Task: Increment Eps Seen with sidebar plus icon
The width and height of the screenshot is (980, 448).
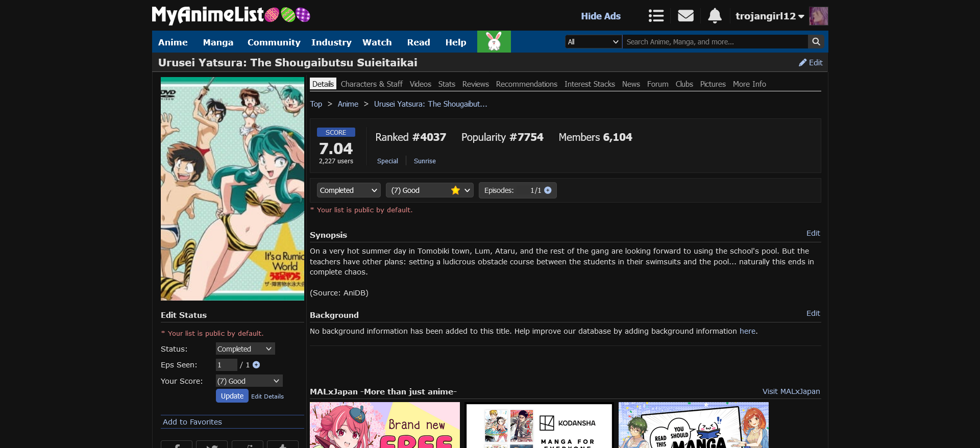Action: [256, 365]
